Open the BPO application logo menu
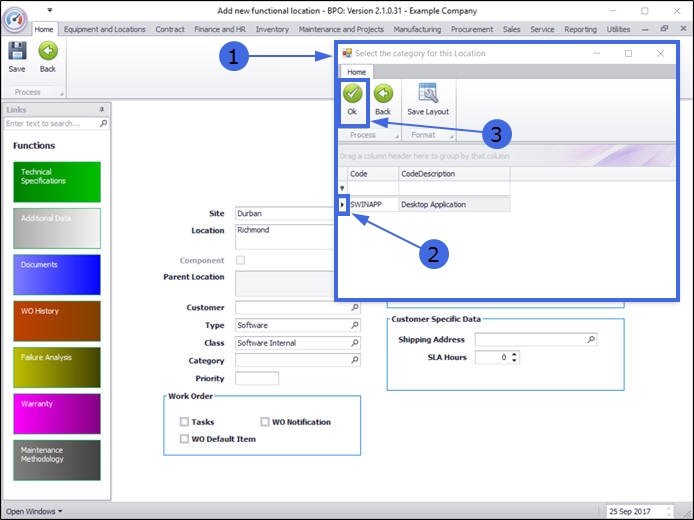The height and width of the screenshot is (520, 694). 15,19
